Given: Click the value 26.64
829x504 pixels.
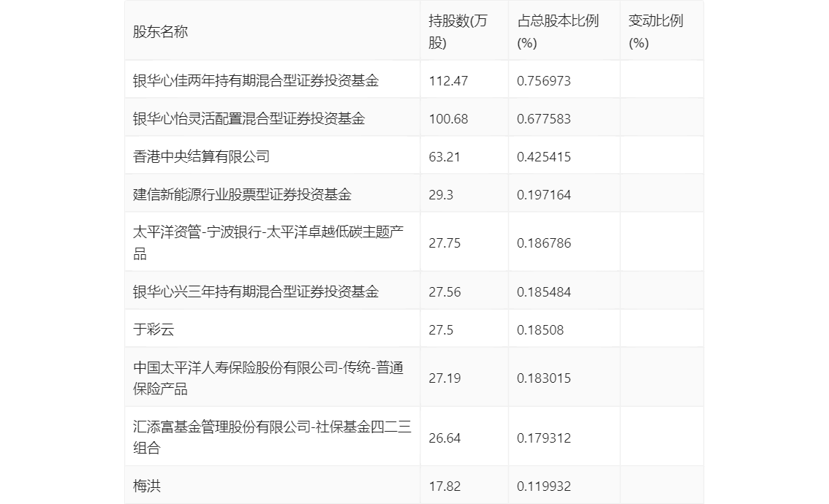Looking at the screenshot, I should [x=444, y=438].
